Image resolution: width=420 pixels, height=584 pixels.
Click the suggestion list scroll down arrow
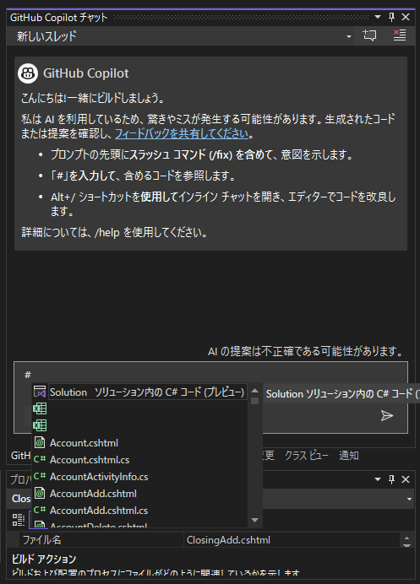click(x=255, y=520)
